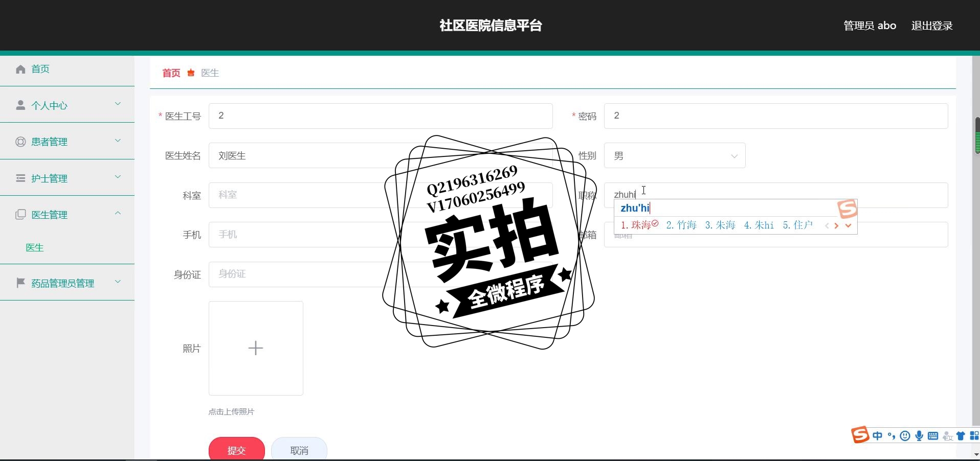Open the 个人中心 sidebar menu
Viewport: 980px width, 461px height.
[x=67, y=105]
